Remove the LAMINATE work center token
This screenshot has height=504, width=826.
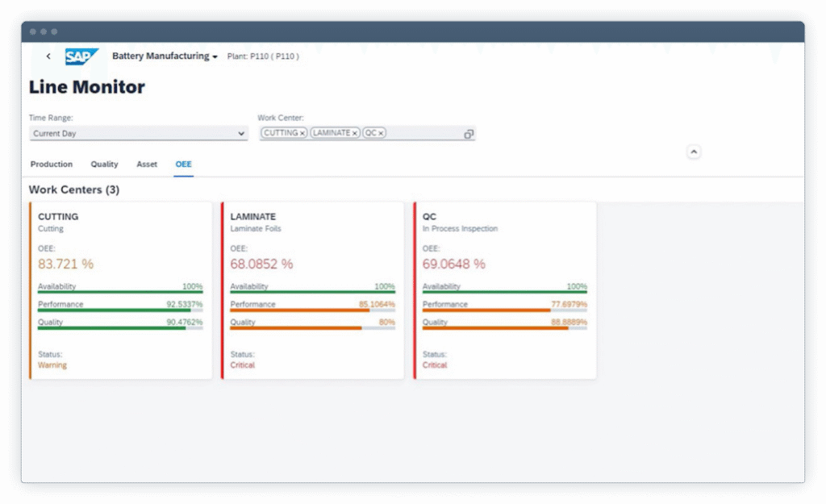[354, 134]
